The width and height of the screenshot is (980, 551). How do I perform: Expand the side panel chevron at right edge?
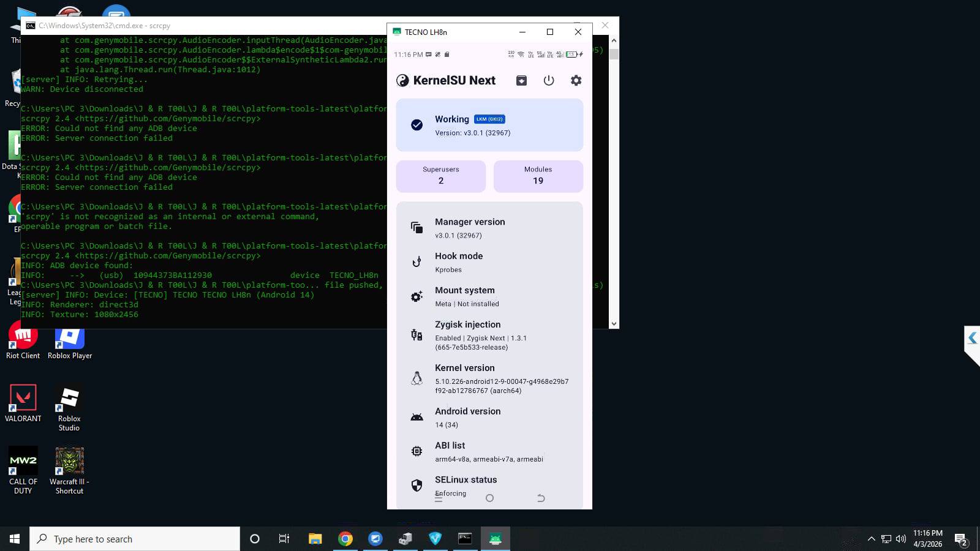pyautogui.click(x=972, y=338)
